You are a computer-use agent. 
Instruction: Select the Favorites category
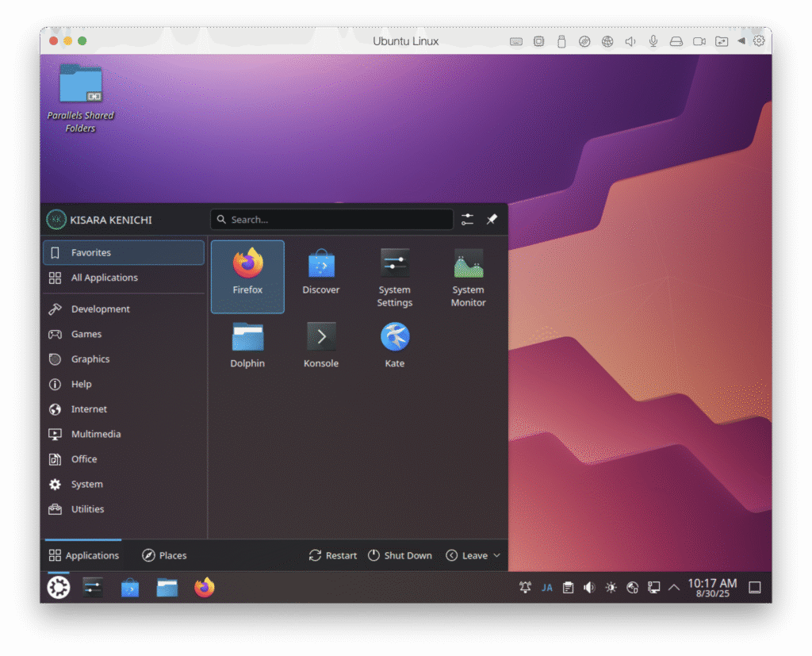coord(124,252)
